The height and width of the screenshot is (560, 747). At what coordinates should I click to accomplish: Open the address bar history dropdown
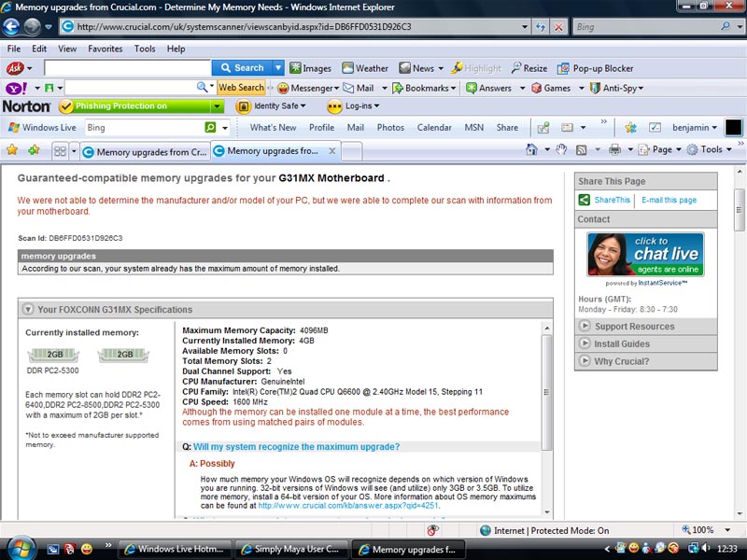coord(525,27)
